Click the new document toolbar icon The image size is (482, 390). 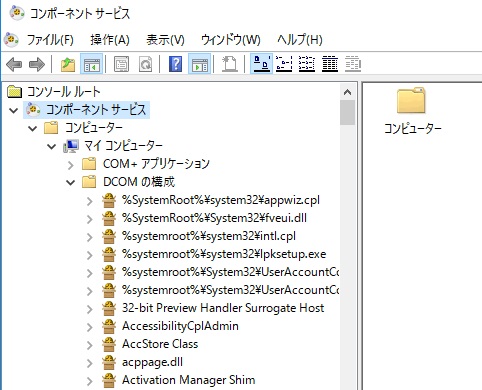pos(229,64)
